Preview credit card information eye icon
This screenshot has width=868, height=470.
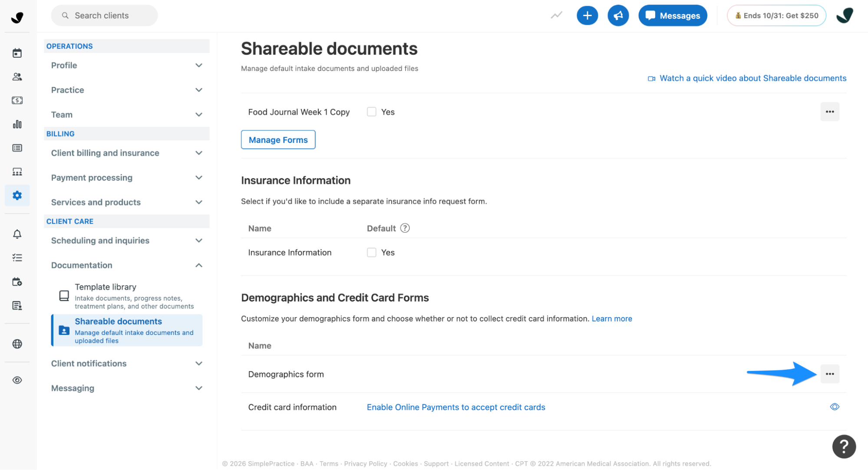(x=834, y=407)
